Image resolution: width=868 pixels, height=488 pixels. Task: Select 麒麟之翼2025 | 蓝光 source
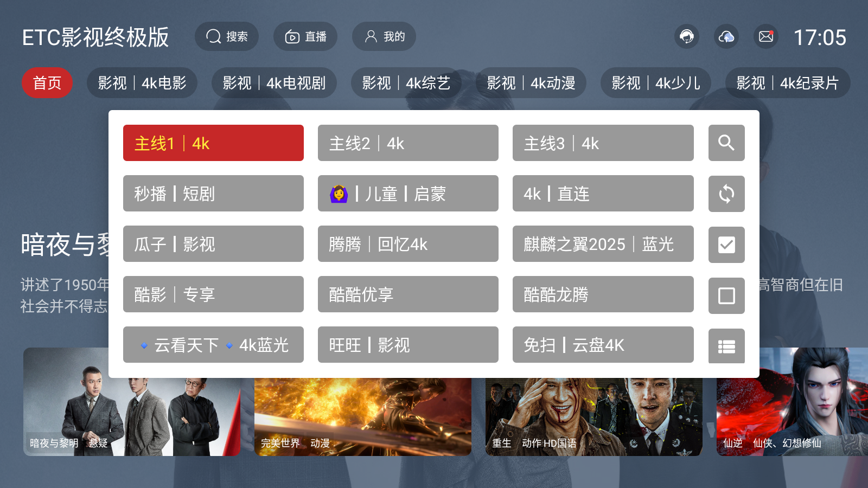[x=603, y=244]
